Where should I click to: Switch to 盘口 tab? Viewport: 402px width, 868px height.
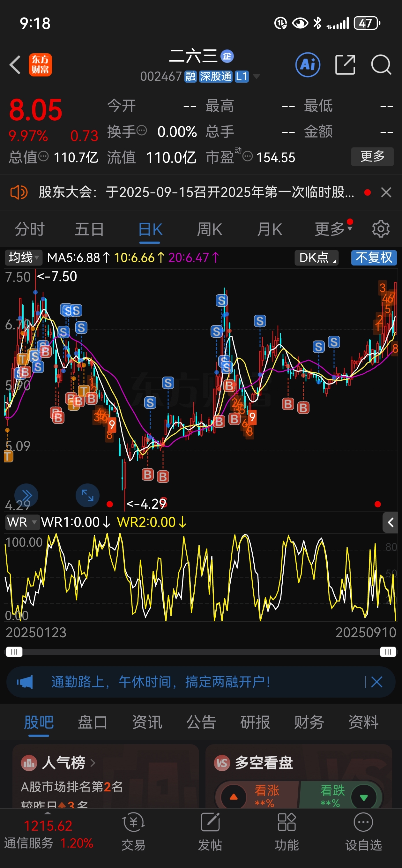tap(93, 722)
